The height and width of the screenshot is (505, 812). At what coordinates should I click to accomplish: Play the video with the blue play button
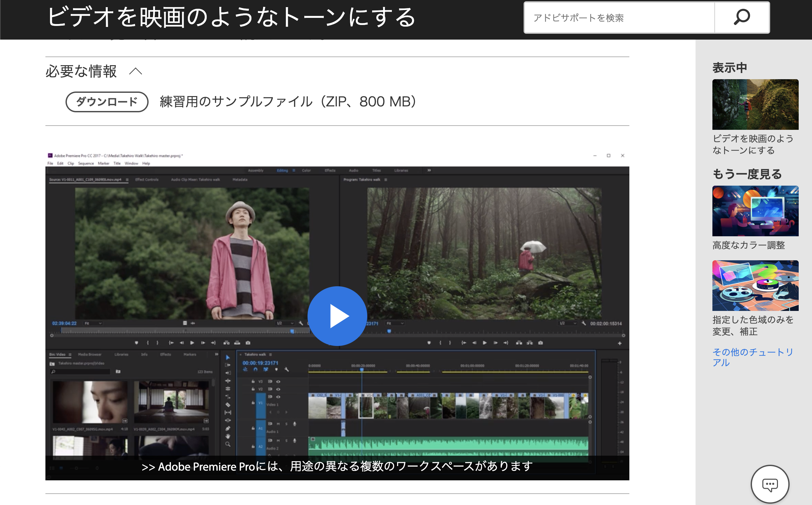[337, 316]
